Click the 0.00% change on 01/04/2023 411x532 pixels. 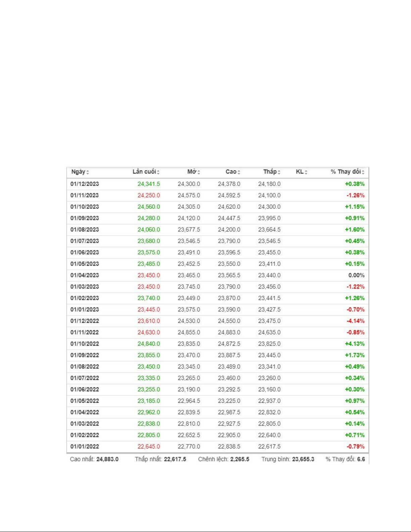tap(356, 275)
